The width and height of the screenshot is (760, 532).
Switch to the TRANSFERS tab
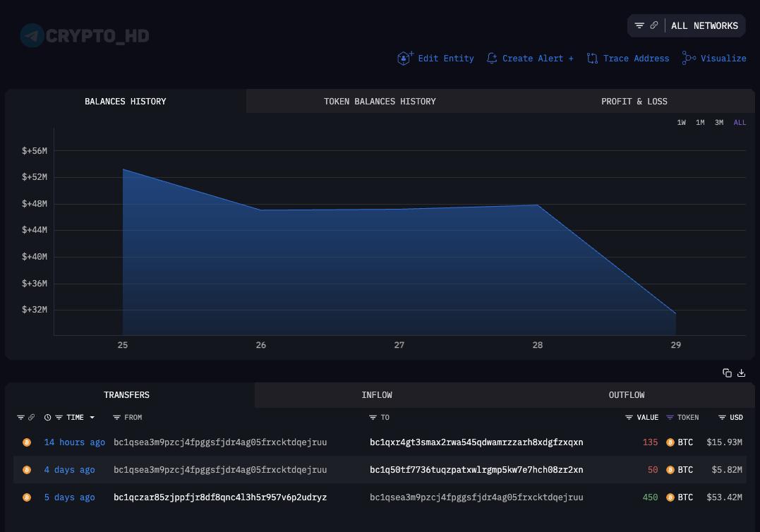126,395
